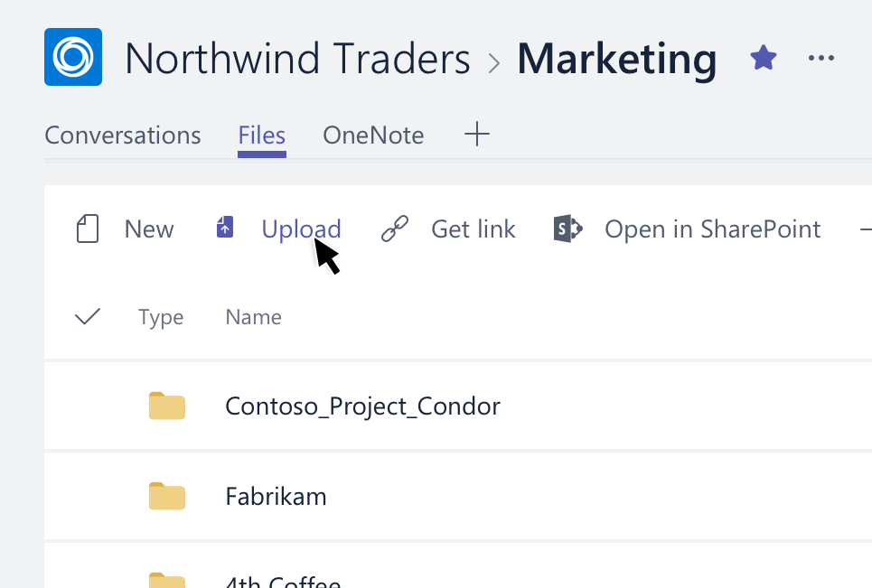
Task: Click the chain link icon
Action: click(394, 229)
